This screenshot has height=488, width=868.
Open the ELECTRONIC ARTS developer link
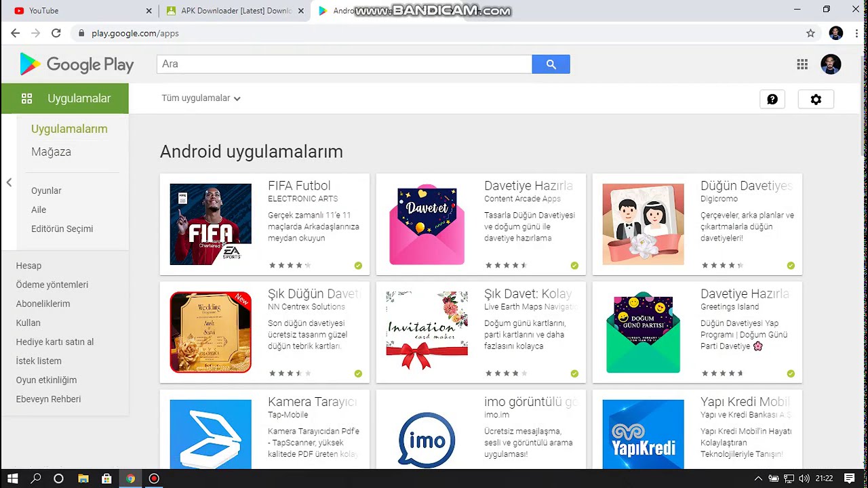(302, 199)
